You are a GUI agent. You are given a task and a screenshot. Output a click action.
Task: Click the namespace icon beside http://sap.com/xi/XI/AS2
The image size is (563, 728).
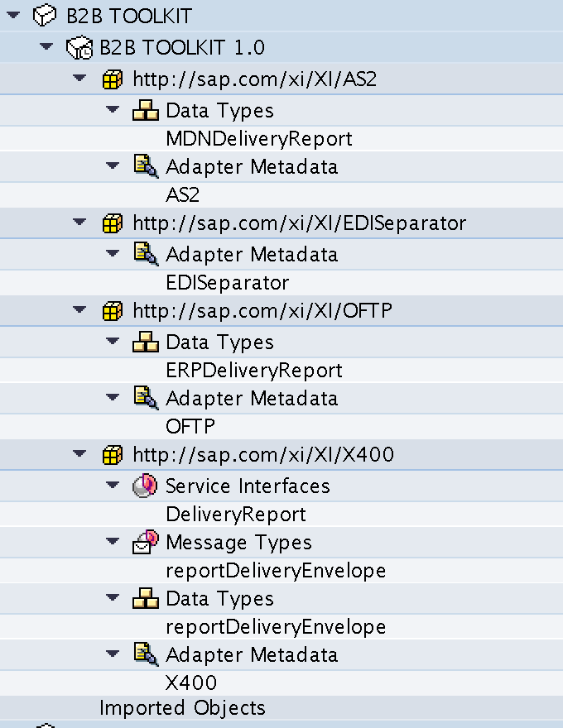[113, 79]
